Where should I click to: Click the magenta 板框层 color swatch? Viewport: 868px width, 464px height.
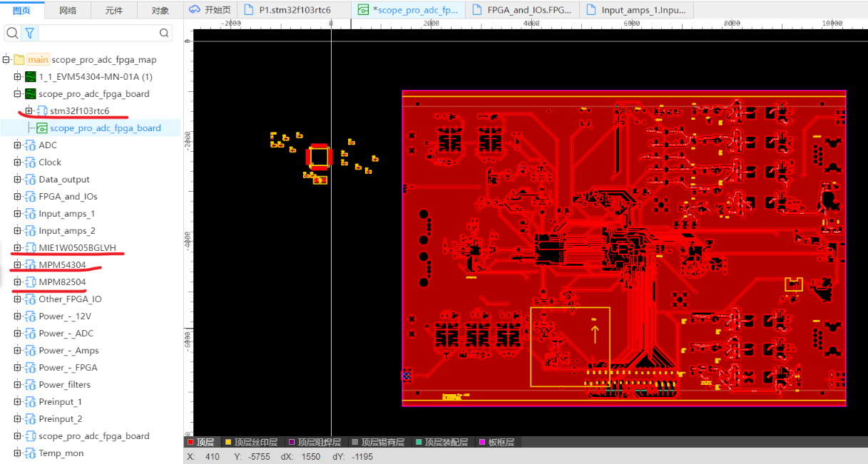click(482, 442)
